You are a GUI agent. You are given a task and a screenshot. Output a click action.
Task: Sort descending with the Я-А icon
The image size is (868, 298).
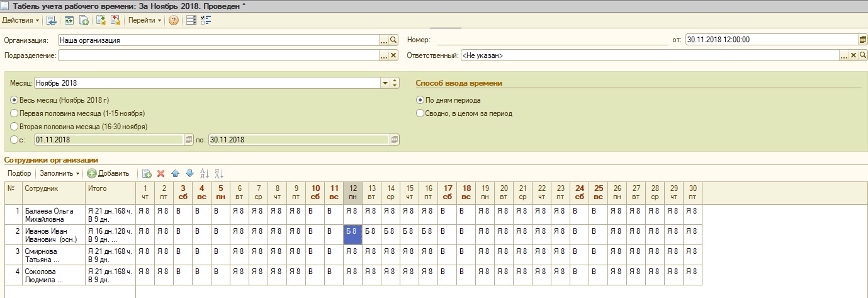coord(218,173)
